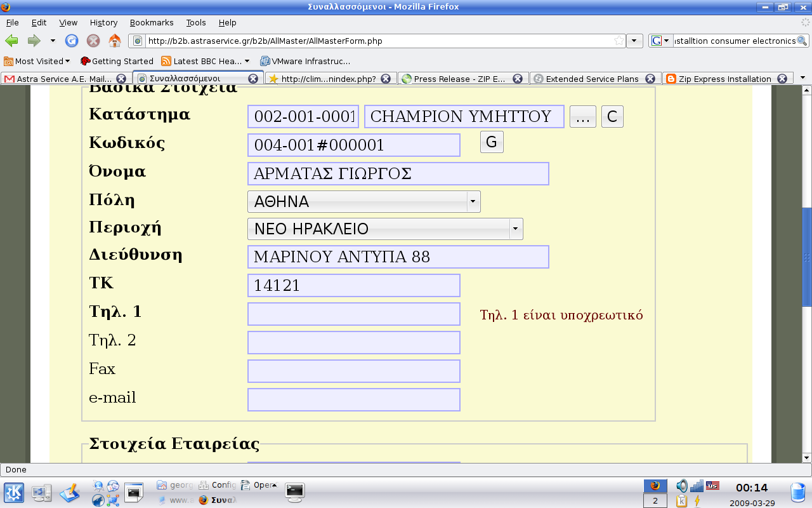812x508 pixels.
Task: Open the back/forward history dropdown arrow
Action: [x=53, y=41]
